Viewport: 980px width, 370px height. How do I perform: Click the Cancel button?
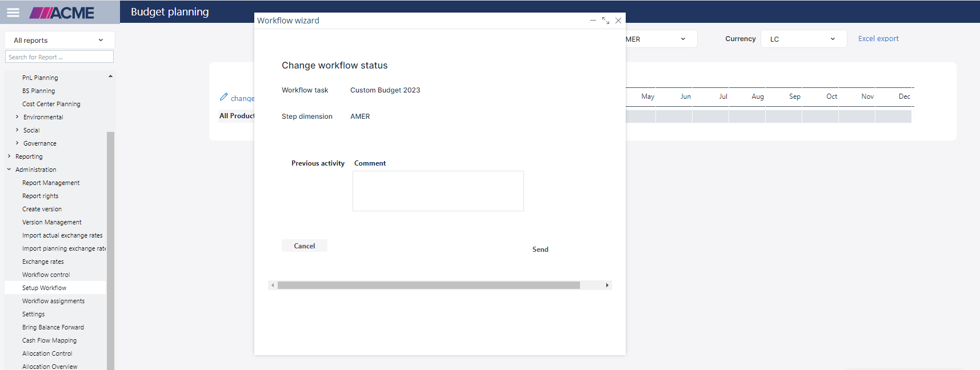[x=304, y=246]
